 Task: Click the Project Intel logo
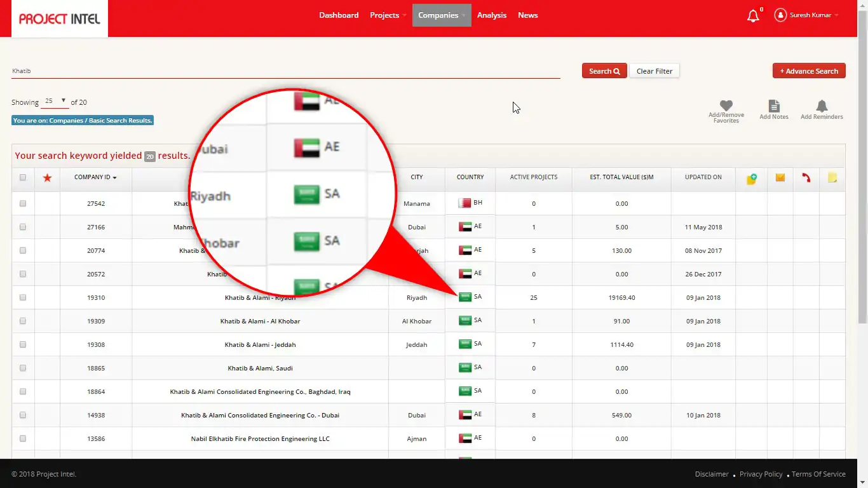(60, 18)
